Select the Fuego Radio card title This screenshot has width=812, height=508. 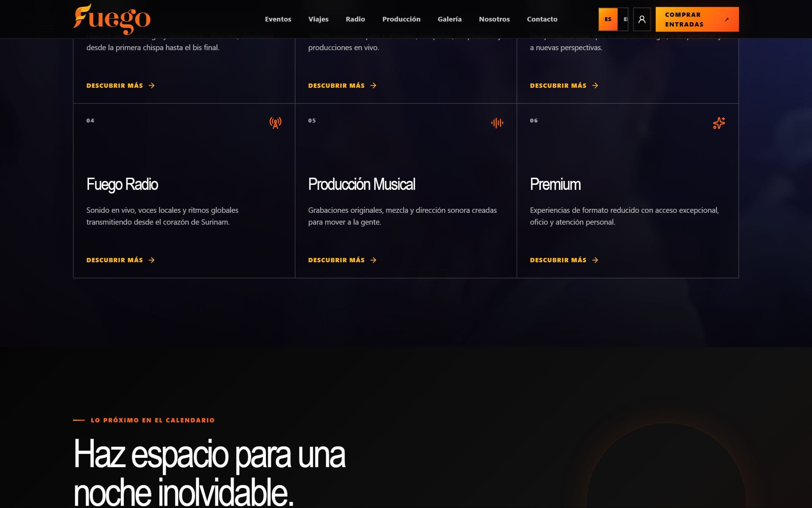pos(122,184)
